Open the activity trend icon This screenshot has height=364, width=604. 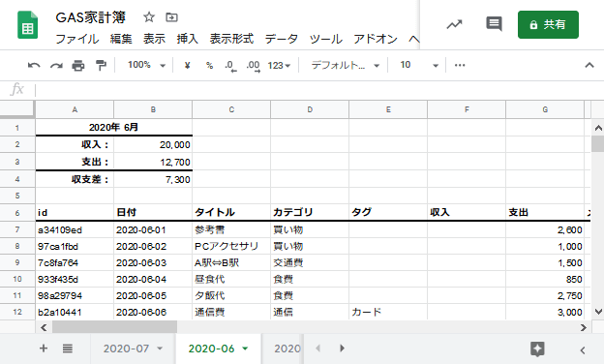(x=454, y=25)
